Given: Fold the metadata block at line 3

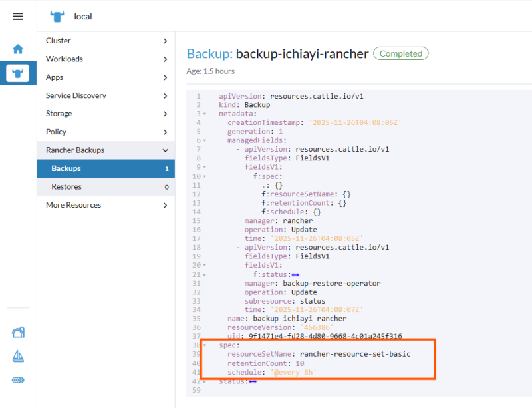Looking at the screenshot, I should point(205,114).
